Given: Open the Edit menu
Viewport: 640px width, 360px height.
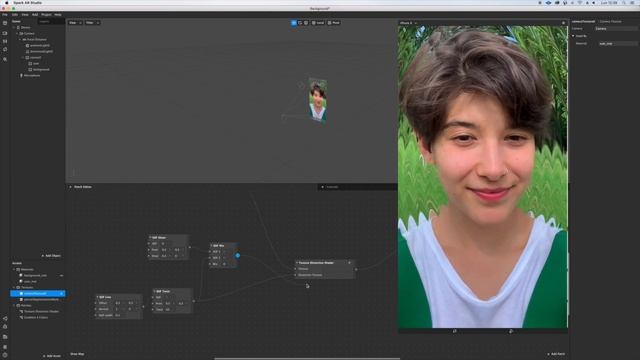Looking at the screenshot, I should [x=15, y=15].
